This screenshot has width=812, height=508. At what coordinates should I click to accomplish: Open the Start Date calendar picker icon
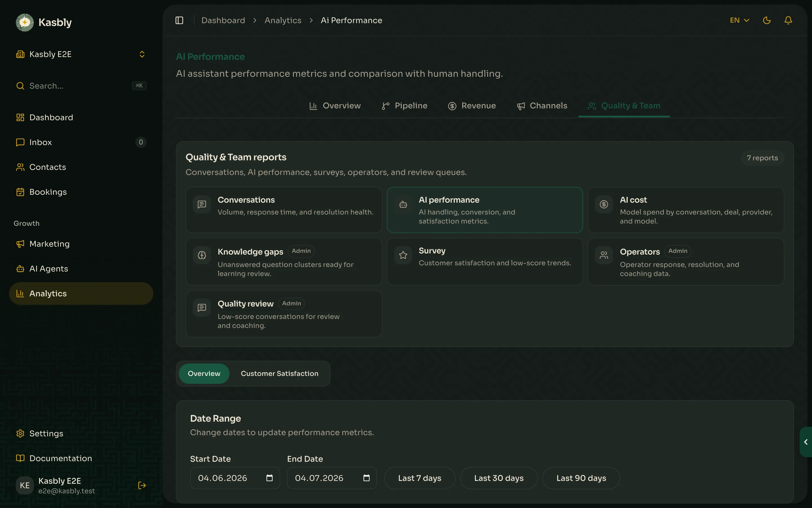click(270, 478)
